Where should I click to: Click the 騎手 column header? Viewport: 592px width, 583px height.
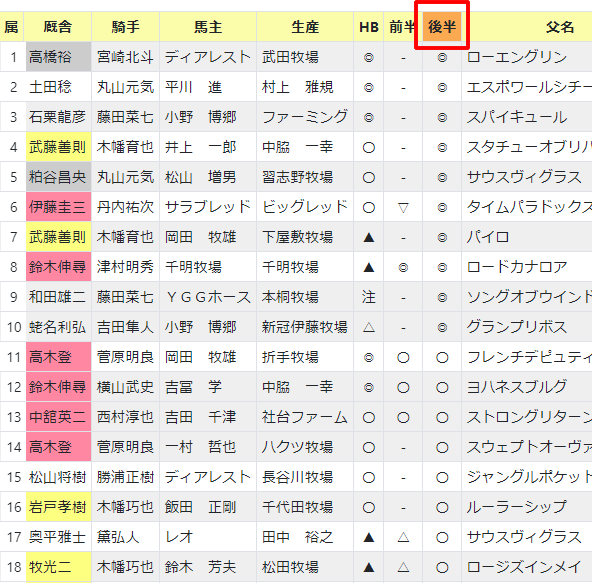(125, 26)
